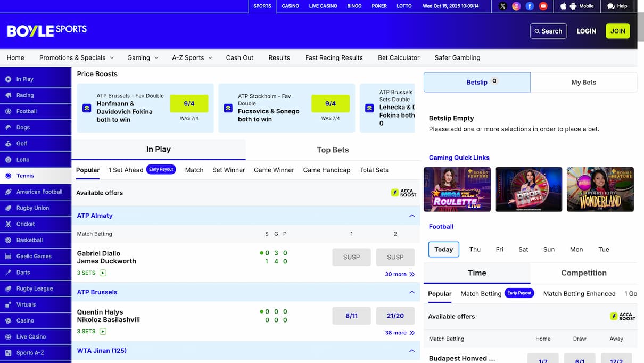
Task: Choose the Total Sets market filter
Action: [374, 170]
